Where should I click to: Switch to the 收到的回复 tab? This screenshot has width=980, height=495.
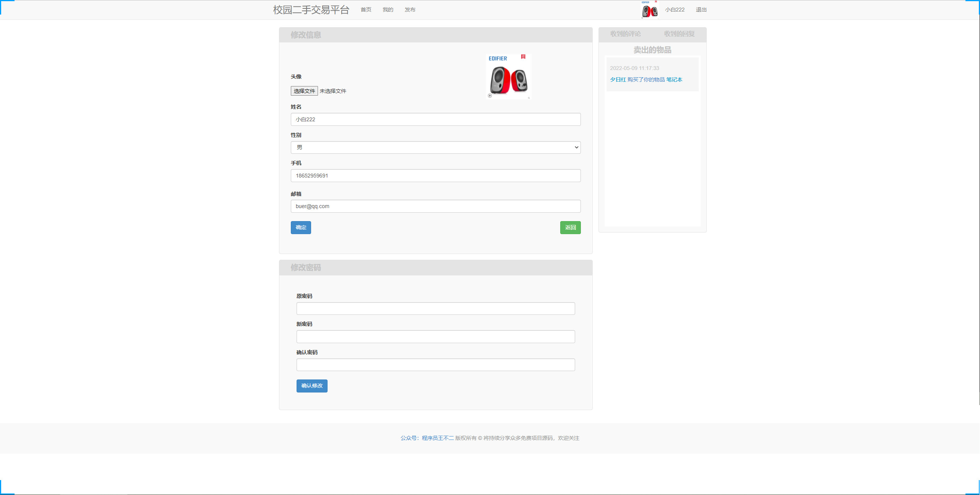pos(679,34)
